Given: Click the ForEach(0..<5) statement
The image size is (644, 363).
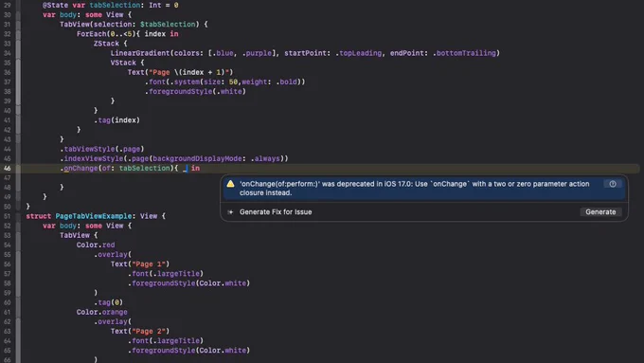Looking at the screenshot, I should point(127,34).
